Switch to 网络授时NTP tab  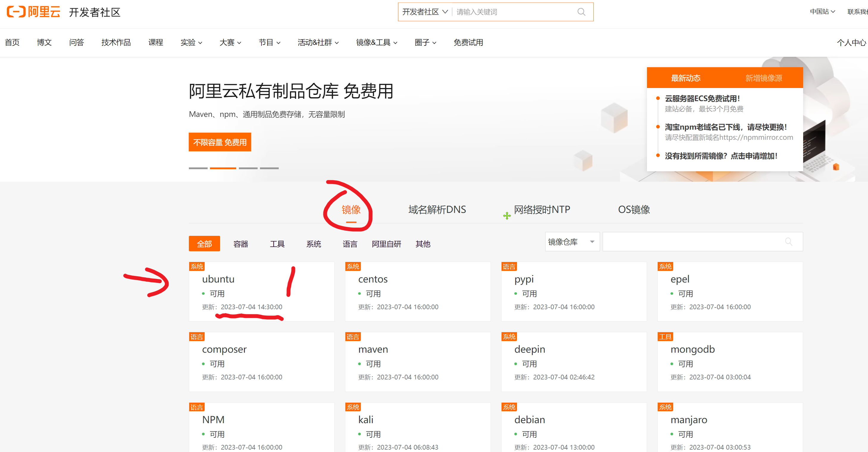pyautogui.click(x=542, y=210)
